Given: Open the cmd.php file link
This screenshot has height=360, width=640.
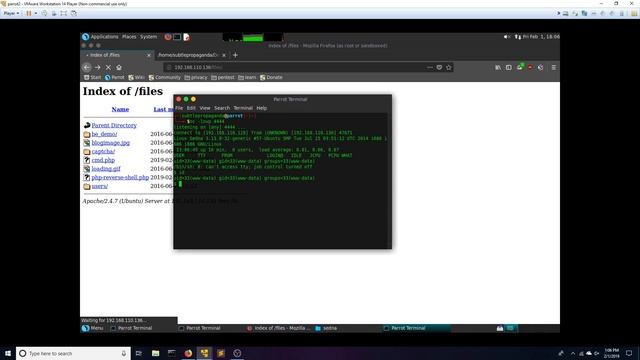Looking at the screenshot, I should 103,160.
